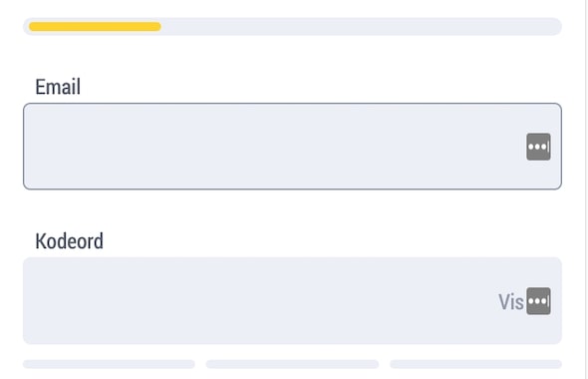Click the yellow filled progress bar section
Viewport: 588px width, 379px height.
click(95, 26)
